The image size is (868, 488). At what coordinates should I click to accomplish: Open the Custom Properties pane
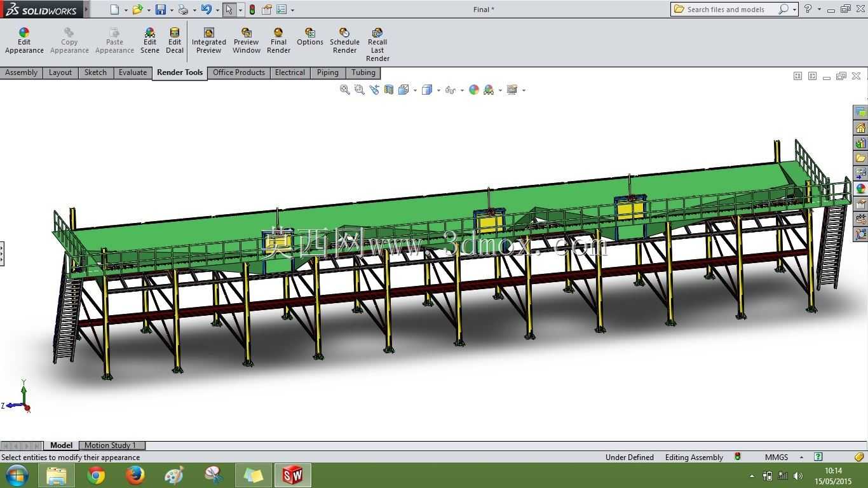point(861,204)
